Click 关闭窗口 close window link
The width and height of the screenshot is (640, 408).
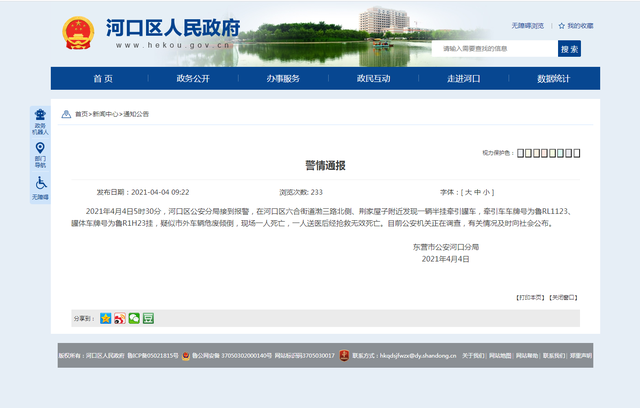(x=563, y=297)
